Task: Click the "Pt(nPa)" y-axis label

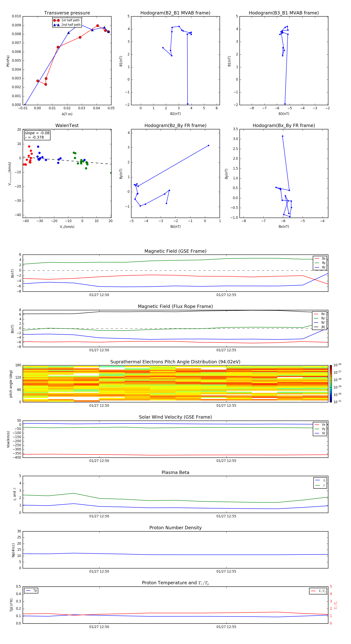Action: 8,61
